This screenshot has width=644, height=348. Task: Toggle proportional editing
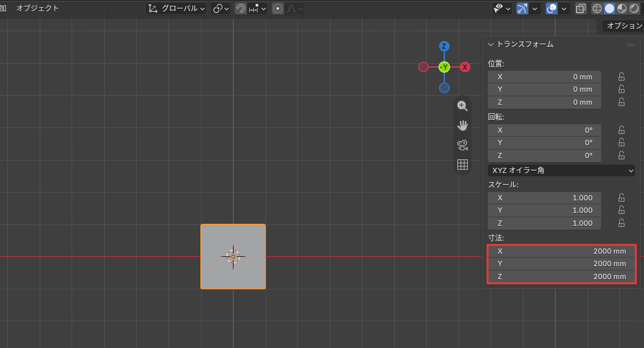tap(278, 8)
